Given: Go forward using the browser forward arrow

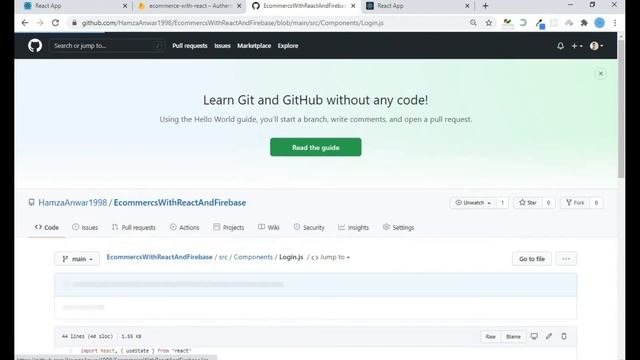Looking at the screenshot, I should (40, 23).
